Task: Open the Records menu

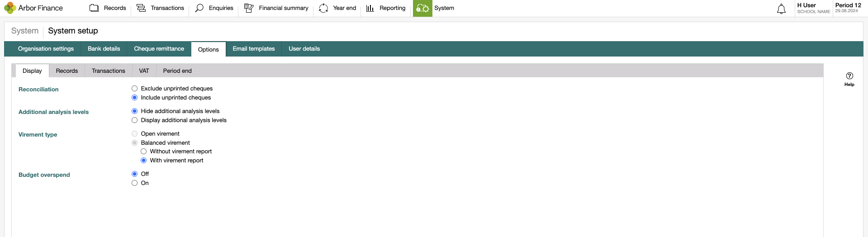Action: pyautogui.click(x=115, y=8)
